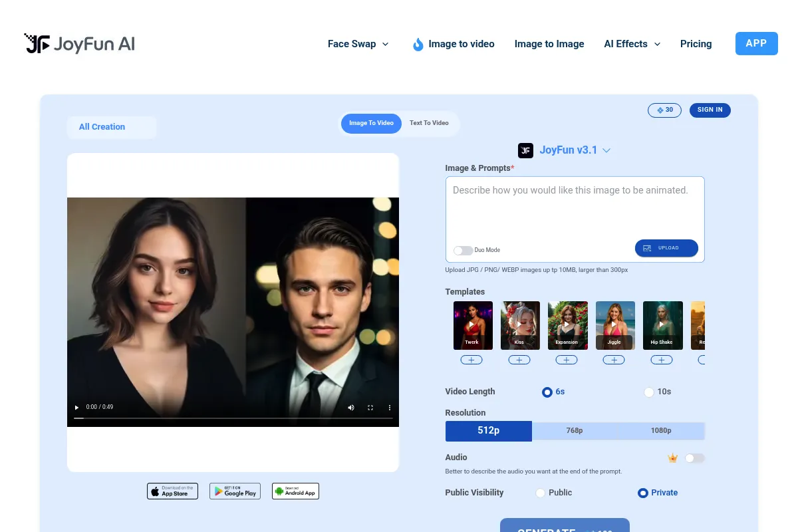Mute the demo video sound
The image size is (798, 532).
351,408
